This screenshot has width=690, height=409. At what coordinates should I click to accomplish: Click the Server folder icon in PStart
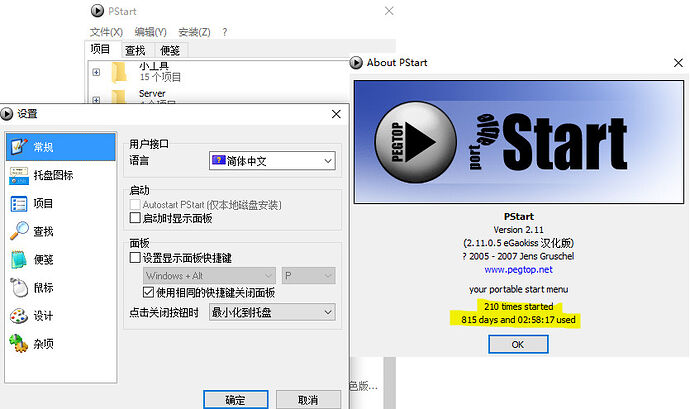tap(119, 97)
